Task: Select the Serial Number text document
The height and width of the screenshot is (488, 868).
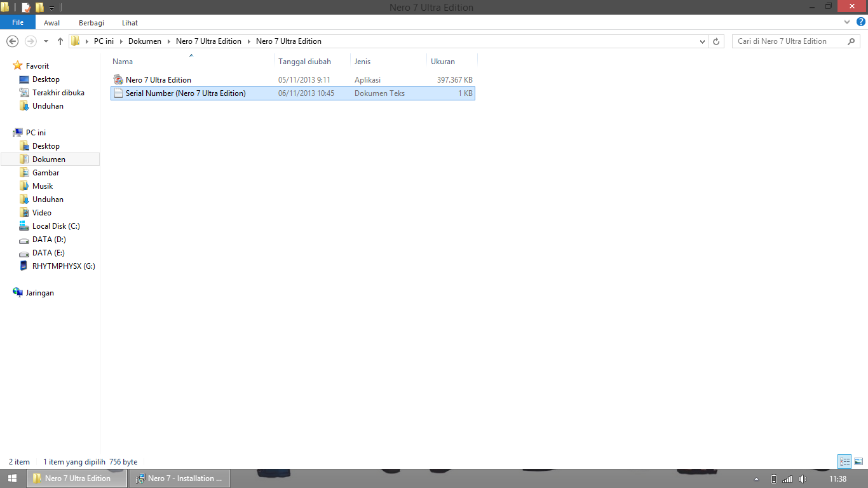Action: point(293,93)
